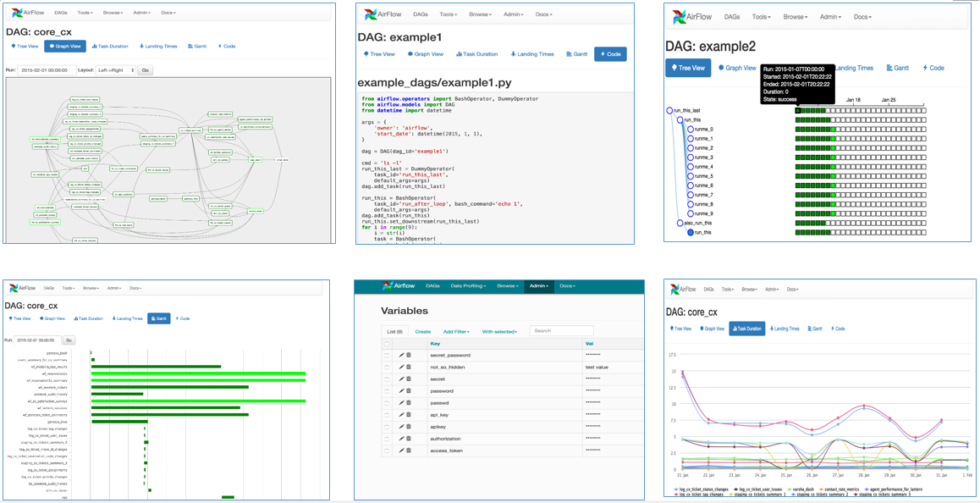This screenshot has height=503, width=980.
Task: Open Admin menu in Variables panel
Action: pyautogui.click(x=538, y=286)
